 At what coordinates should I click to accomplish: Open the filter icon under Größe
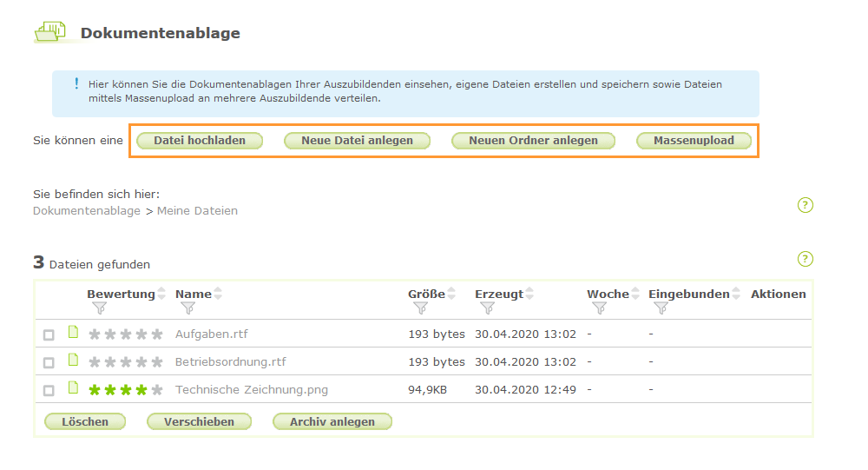pos(419,308)
